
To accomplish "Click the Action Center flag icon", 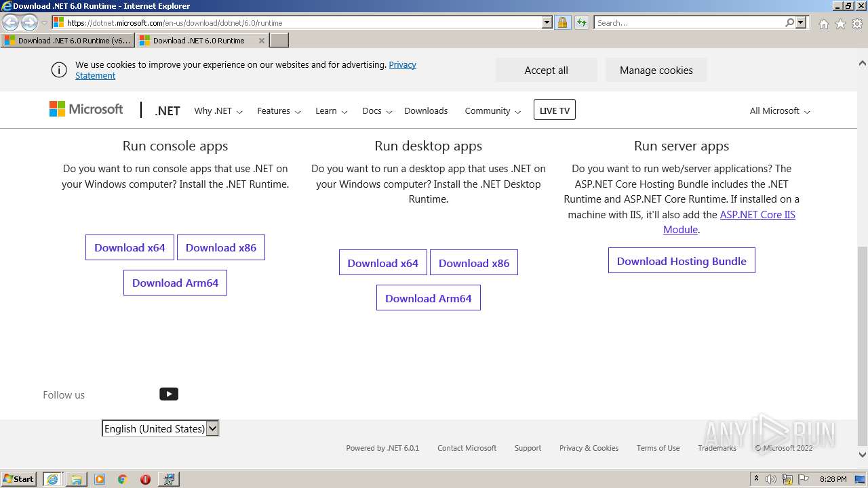I will click(804, 479).
